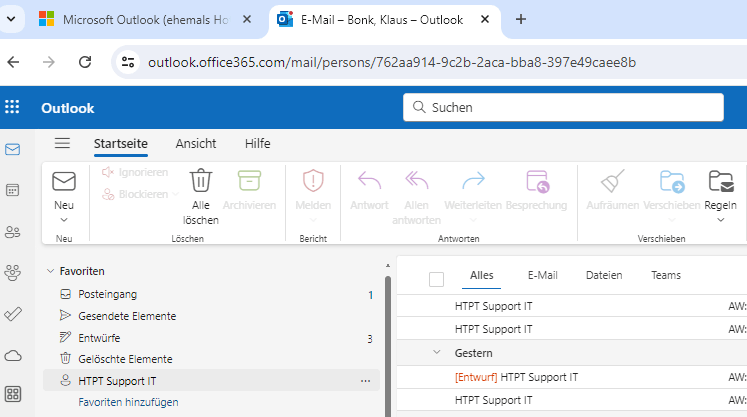This screenshot has height=417, width=747.
Task: Open the Gelöschte Elemente folder
Action: coord(212,359)
